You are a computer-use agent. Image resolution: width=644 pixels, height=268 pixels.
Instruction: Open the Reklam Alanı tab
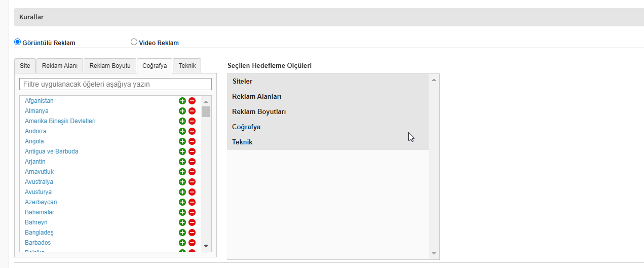(59, 66)
